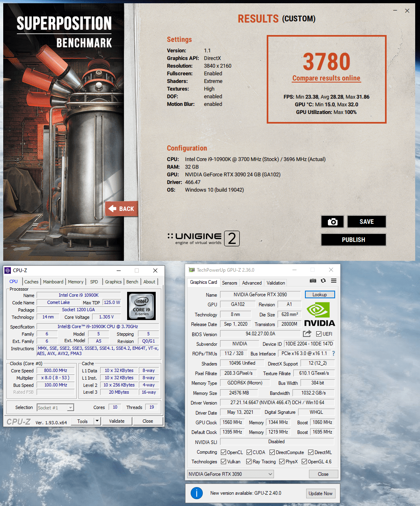Viewport: 420px width, 506px height.
Task: Click the Max TDP value 125.0 W
Action: pos(112,302)
